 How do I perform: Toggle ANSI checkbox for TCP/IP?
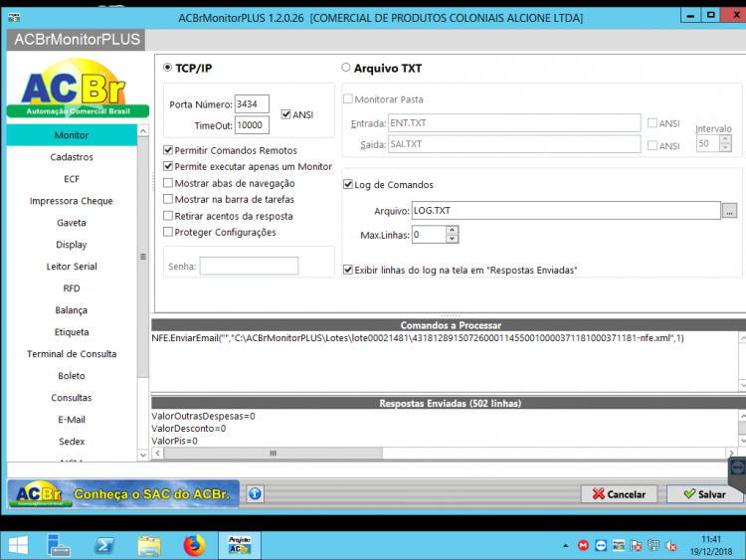tap(285, 114)
